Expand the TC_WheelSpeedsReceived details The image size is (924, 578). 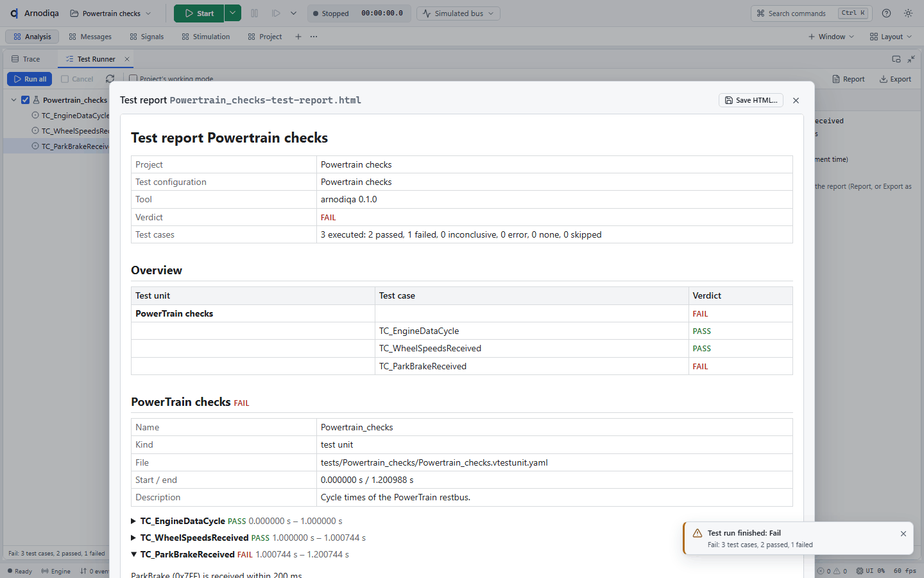click(x=133, y=538)
